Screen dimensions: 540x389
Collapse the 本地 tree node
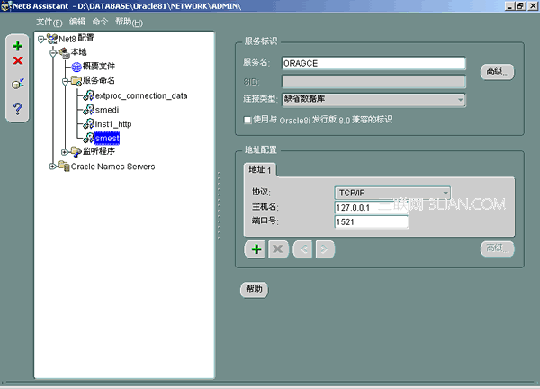[53, 53]
